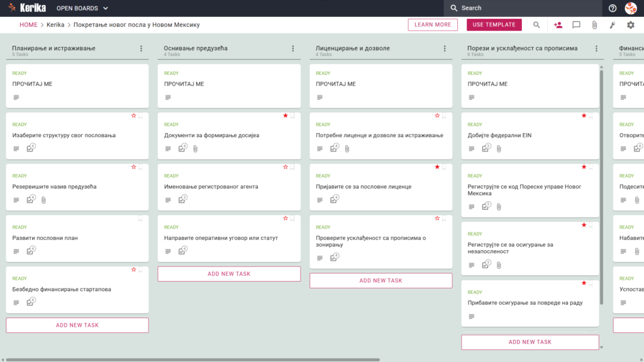Go to HOME in breadcrumb
This screenshot has width=644, height=362.
coord(28,25)
